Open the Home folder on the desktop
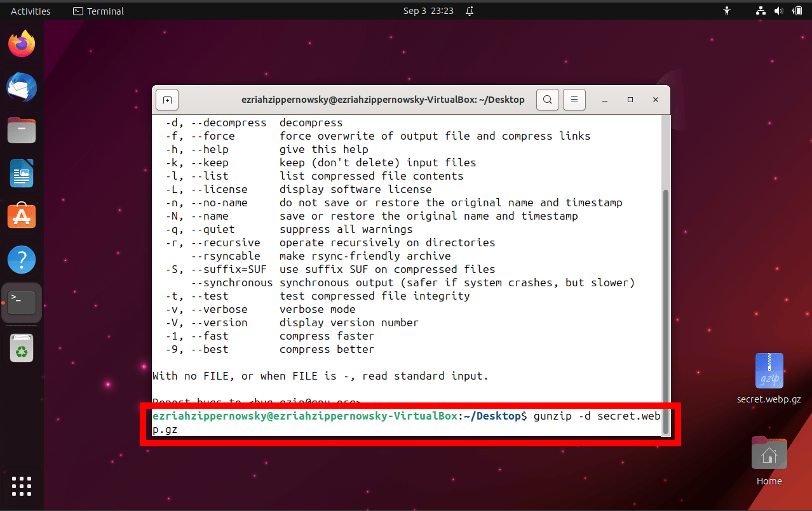Image resolution: width=812 pixels, height=511 pixels. pyautogui.click(x=769, y=453)
